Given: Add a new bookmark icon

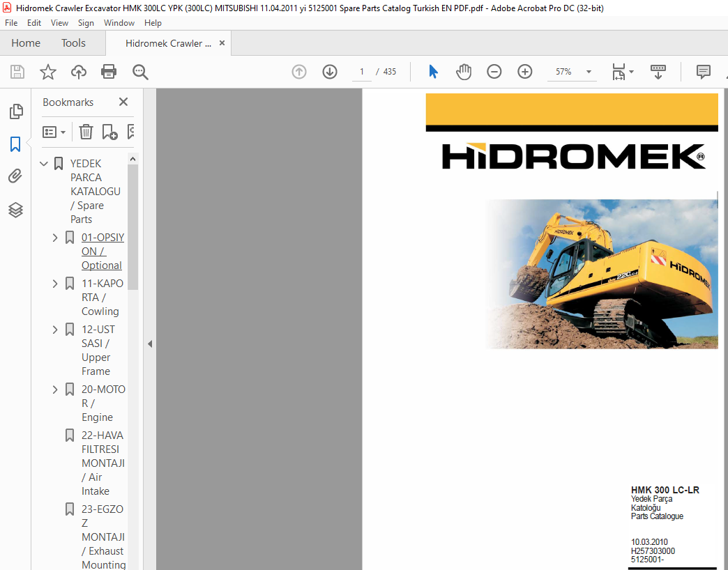Looking at the screenshot, I should 109,132.
